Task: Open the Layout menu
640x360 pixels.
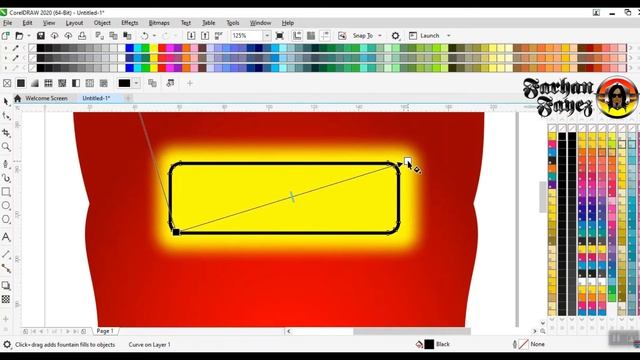Action: [74, 23]
